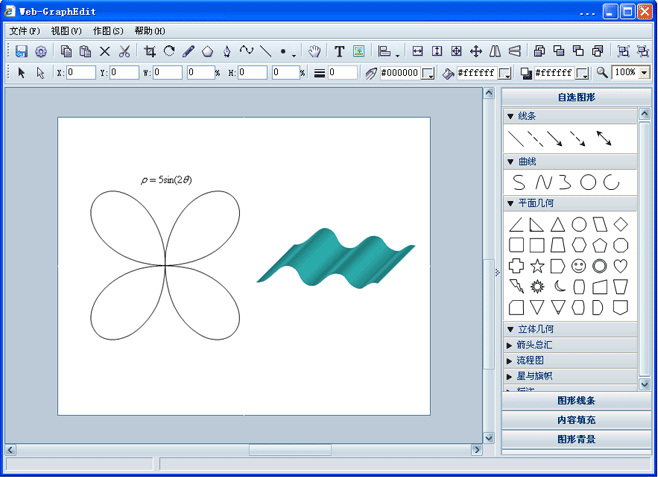
Task: Pick stroke color swatch beside #000000
Action: (428, 73)
